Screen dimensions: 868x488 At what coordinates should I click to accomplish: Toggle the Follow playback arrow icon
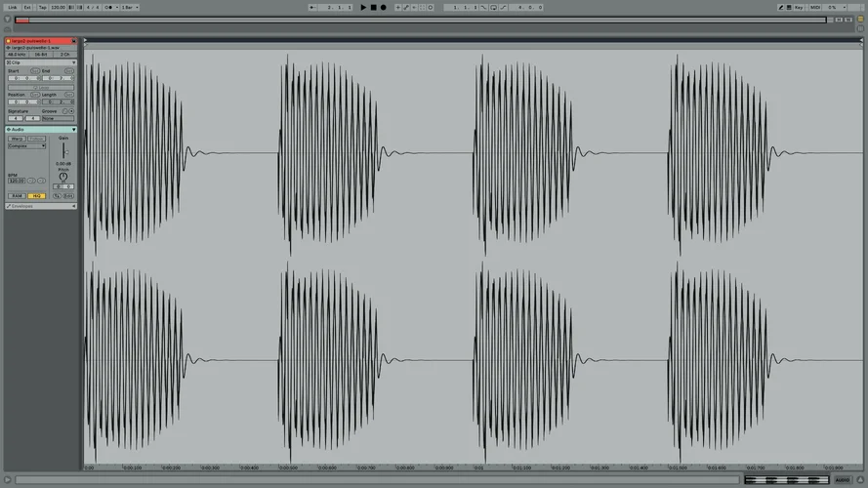click(x=312, y=8)
